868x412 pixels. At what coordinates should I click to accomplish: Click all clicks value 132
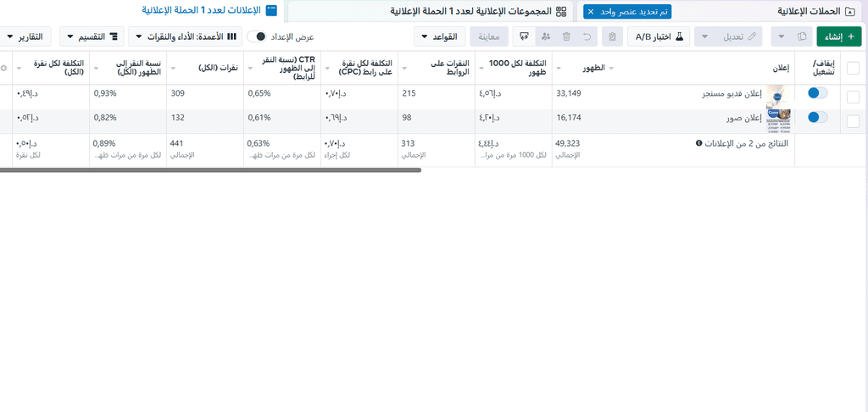tap(177, 117)
